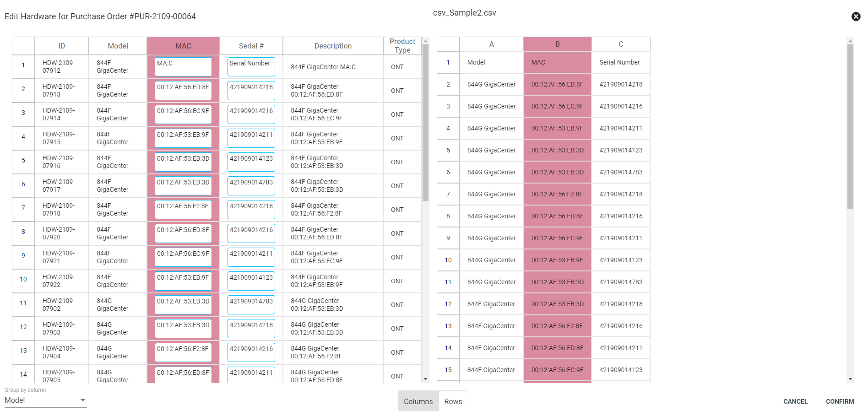Screen dimensions: 868x411
Task: Switch to the Rows tab
Action: (453, 401)
